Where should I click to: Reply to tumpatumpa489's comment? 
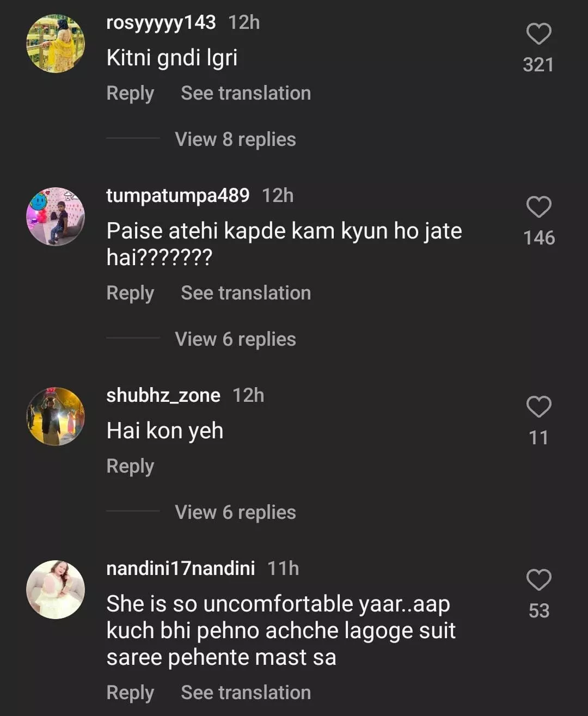tap(130, 293)
